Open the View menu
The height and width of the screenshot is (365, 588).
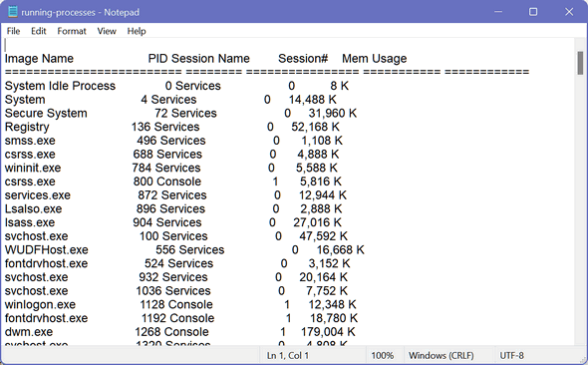tap(107, 31)
